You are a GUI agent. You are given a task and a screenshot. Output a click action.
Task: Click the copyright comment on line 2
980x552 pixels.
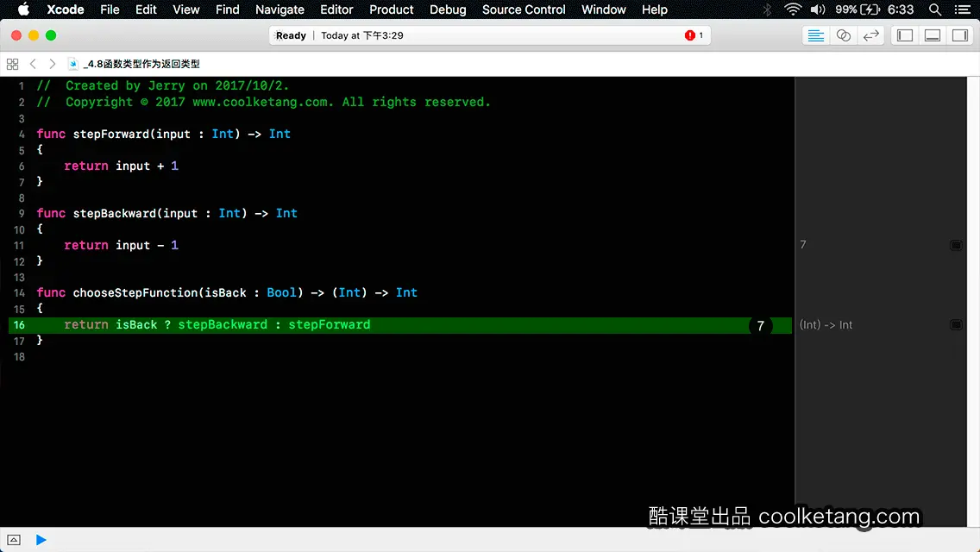pyautogui.click(x=264, y=102)
